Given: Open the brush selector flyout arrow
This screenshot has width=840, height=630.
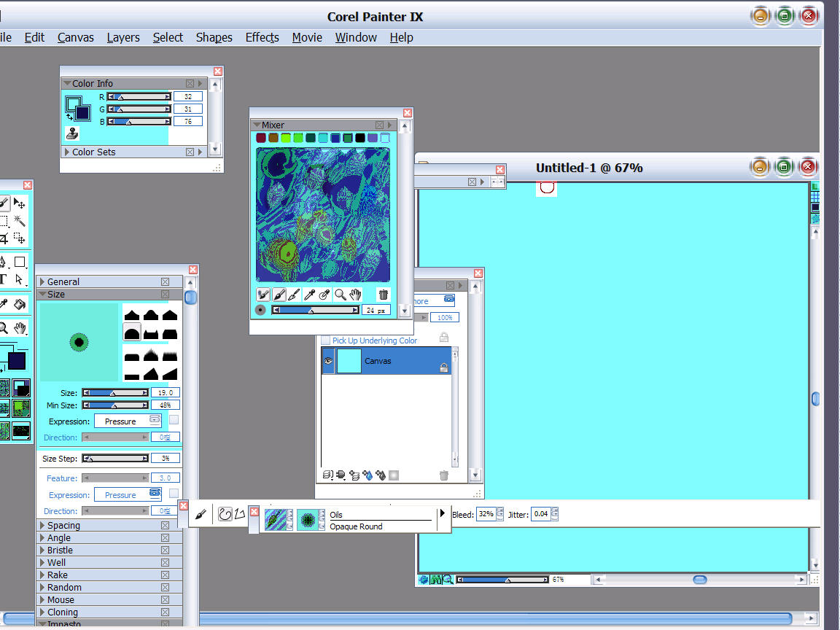Looking at the screenshot, I should [442, 513].
